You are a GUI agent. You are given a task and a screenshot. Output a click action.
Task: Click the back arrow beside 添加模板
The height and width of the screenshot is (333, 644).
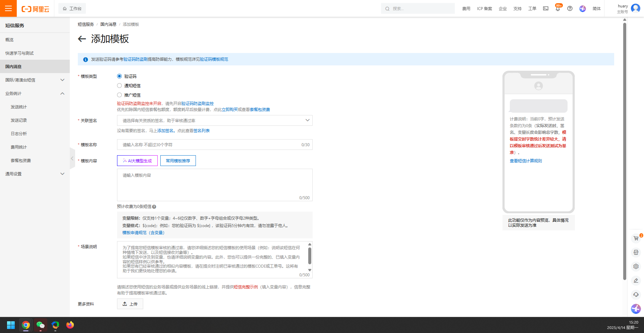point(82,39)
